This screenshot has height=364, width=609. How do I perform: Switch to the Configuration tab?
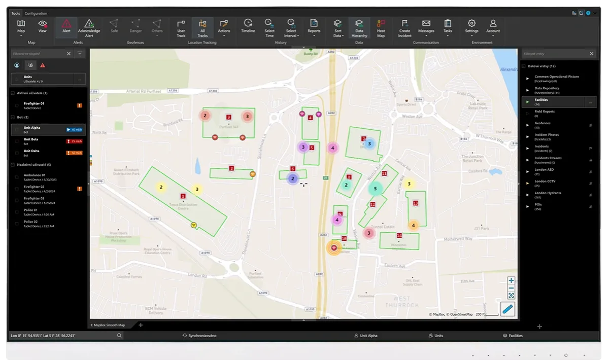(x=36, y=13)
